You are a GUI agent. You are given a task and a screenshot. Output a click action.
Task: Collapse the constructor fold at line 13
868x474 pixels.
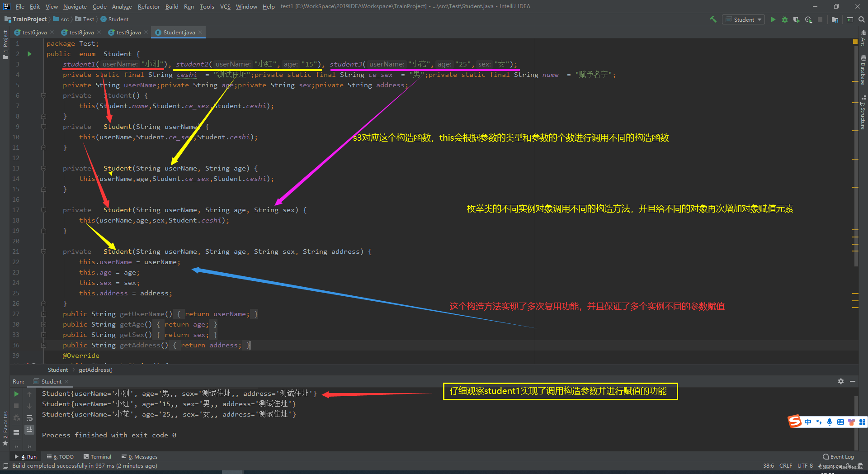tap(44, 168)
